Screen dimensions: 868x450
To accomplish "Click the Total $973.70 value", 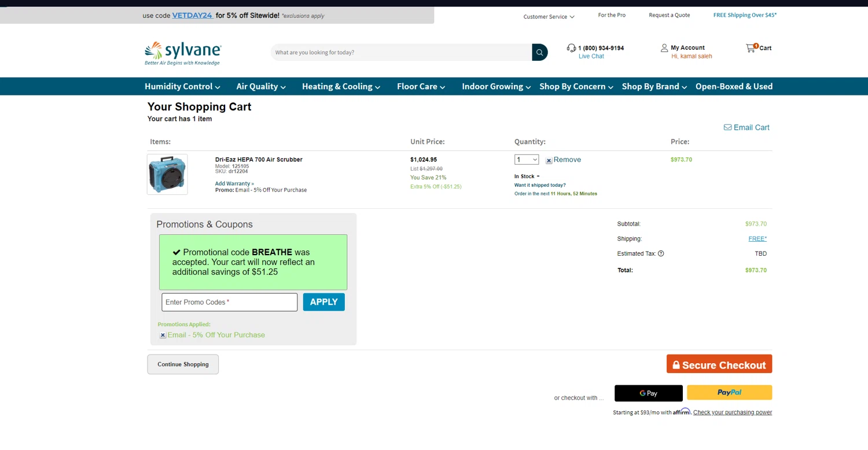I will [756, 270].
